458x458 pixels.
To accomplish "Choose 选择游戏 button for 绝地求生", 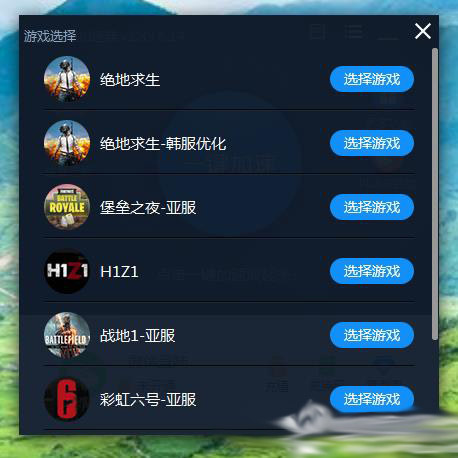I will (x=372, y=79).
